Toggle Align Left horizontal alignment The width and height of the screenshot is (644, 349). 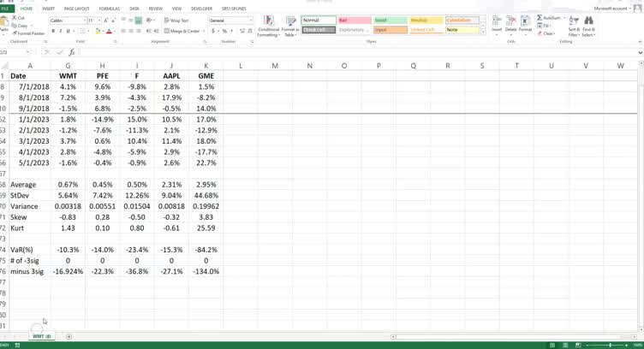click(123, 31)
